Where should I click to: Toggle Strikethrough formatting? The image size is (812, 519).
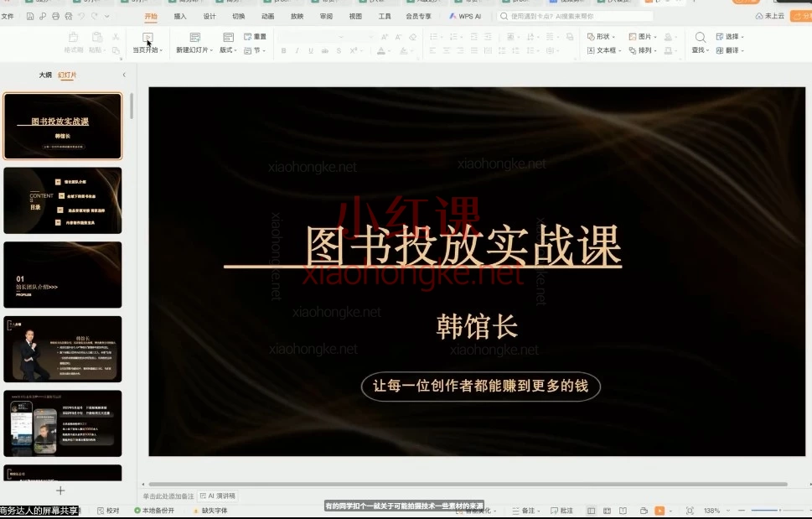324,51
